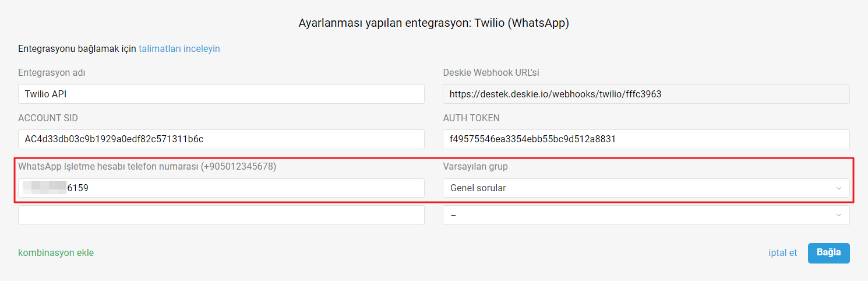Click the 'AUTH TOKEN' label text
Screen dimensions: 868x281
tap(471, 118)
